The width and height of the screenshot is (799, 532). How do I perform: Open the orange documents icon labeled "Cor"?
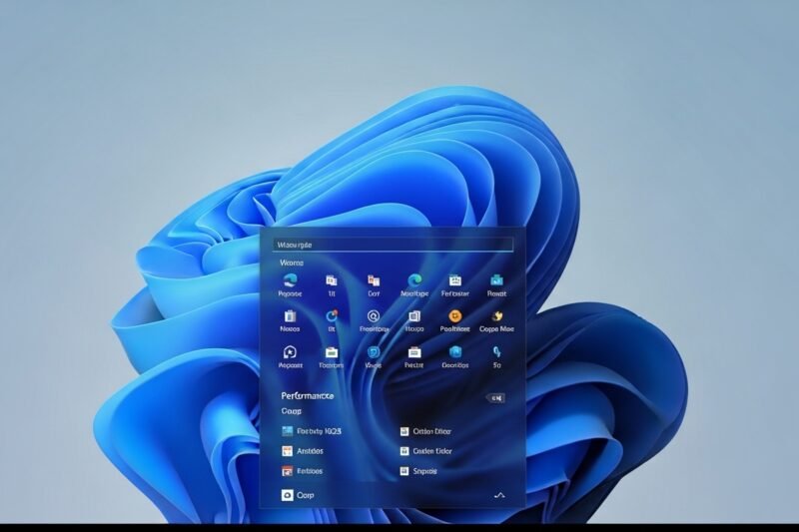(374, 285)
